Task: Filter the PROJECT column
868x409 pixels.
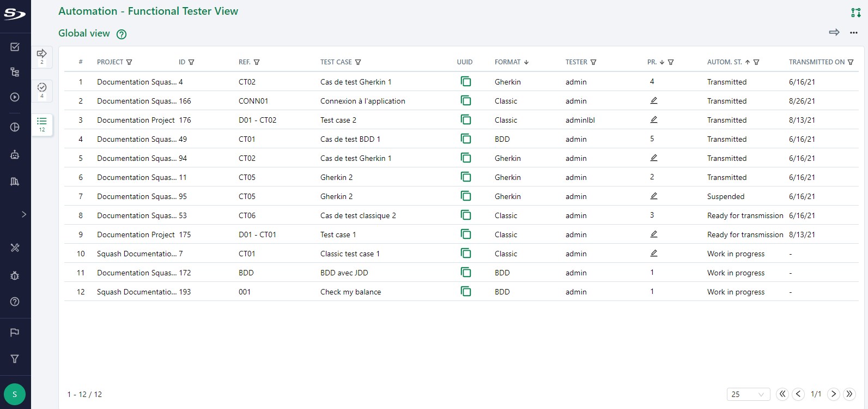Action: tap(129, 62)
